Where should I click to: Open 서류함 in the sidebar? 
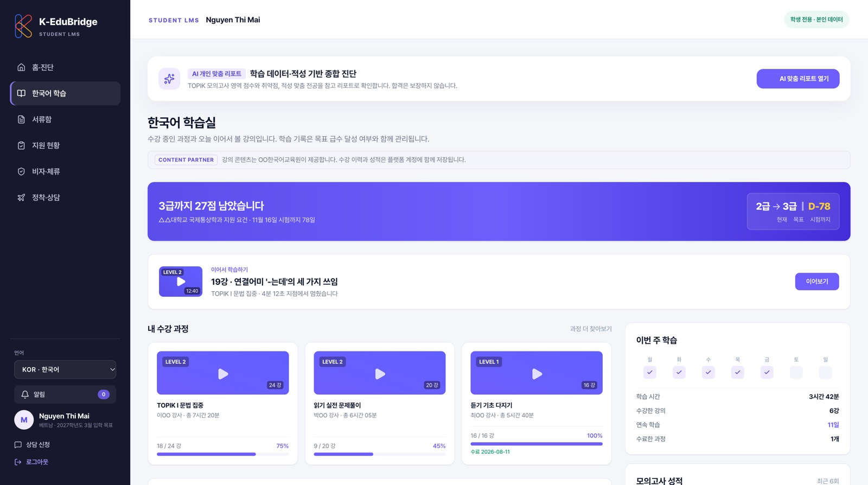click(65, 119)
